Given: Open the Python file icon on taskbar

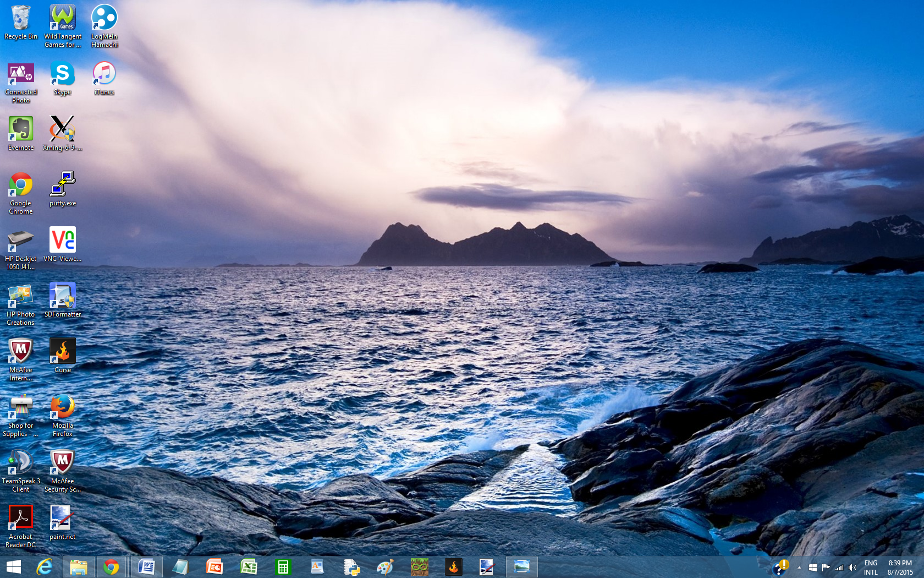Looking at the screenshot, I should coord(351,567).
